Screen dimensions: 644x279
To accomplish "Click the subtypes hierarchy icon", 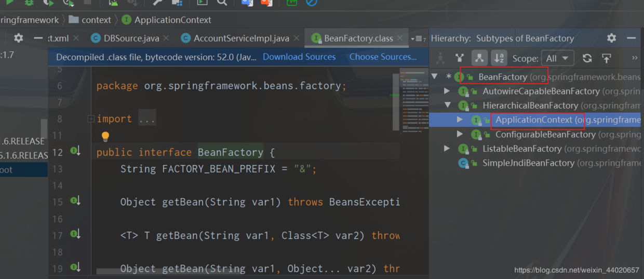I will click(x=479, y=58).
